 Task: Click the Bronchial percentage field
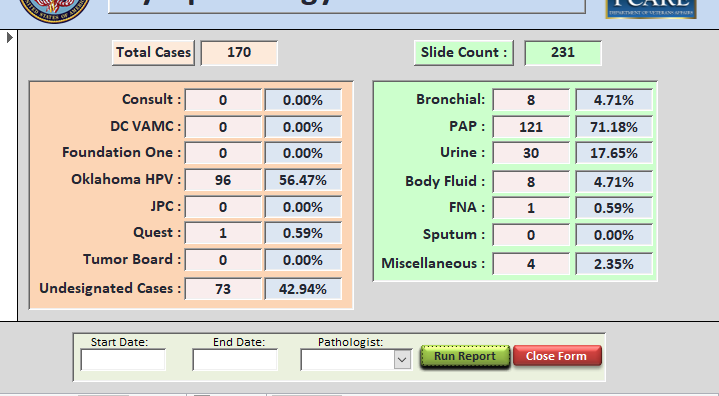click(614, 99)
